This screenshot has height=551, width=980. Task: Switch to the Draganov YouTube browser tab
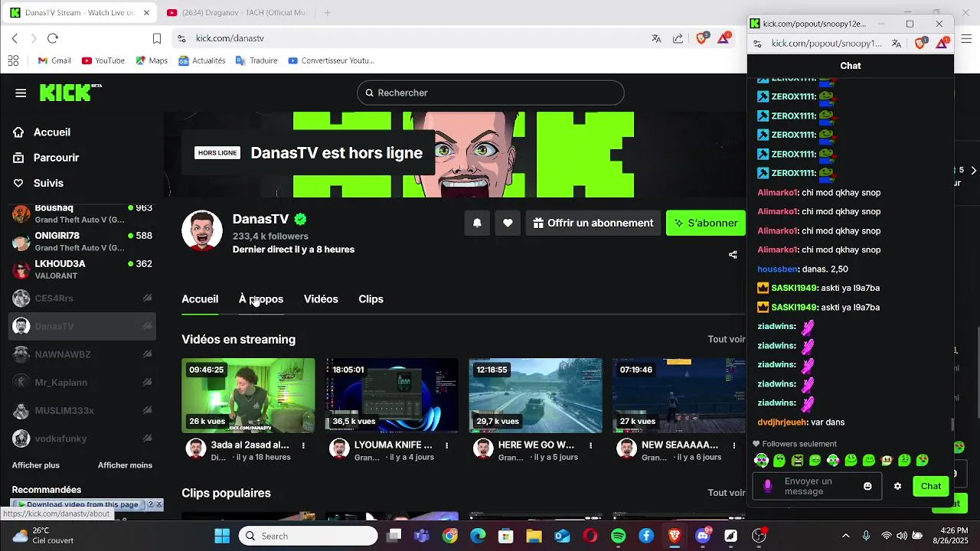(x=236, y=13)
